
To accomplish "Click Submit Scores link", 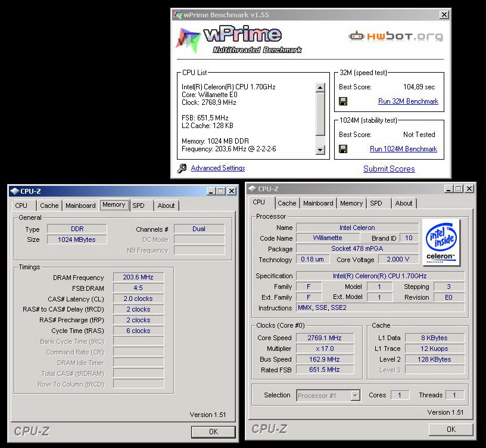I will click(x=389, y=169).
